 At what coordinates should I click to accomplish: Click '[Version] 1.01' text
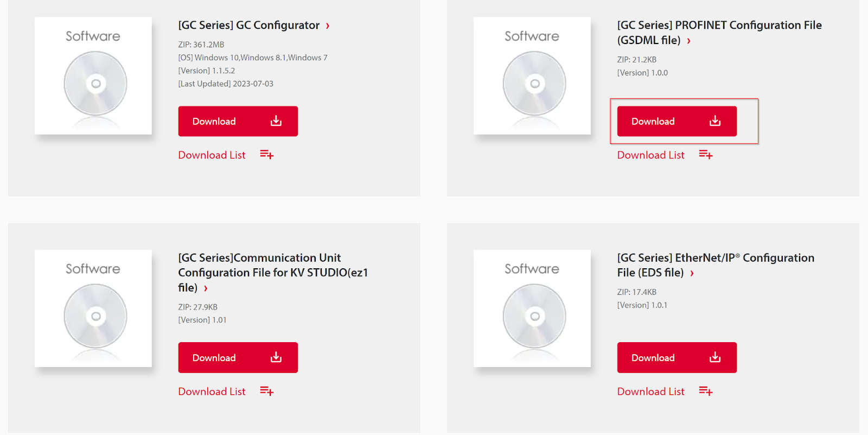(x=202, y=320)
